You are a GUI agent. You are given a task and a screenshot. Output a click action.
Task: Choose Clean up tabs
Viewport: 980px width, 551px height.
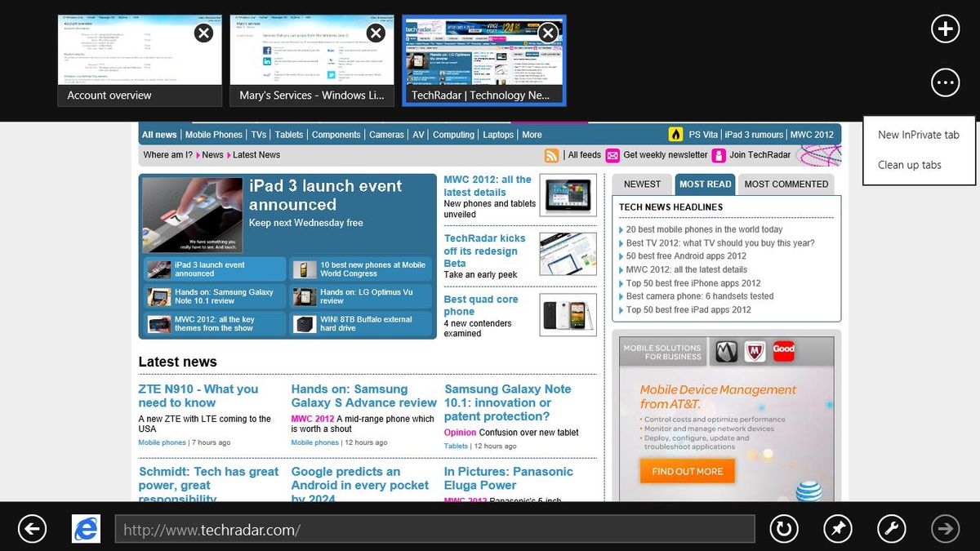click(x=909, y=164)
